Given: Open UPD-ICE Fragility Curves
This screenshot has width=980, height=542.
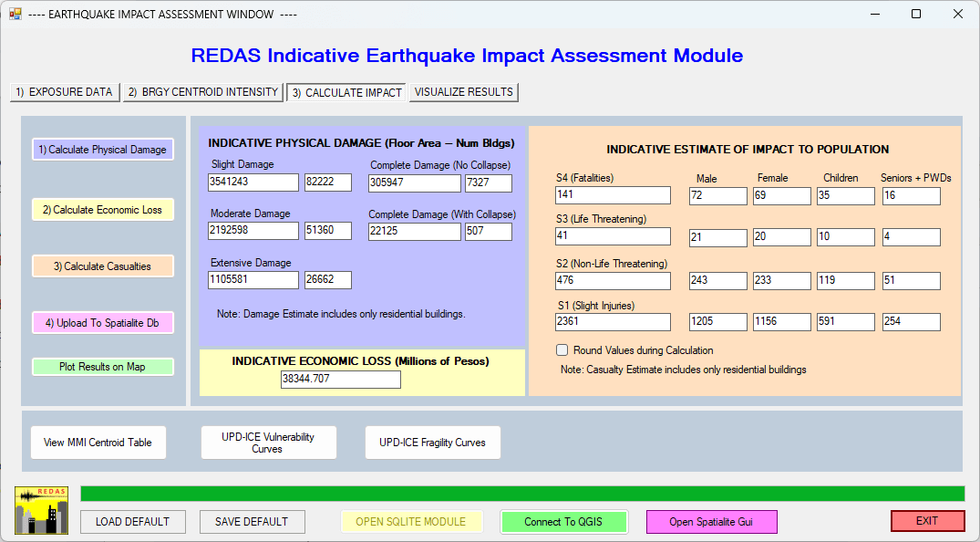Looking at the screenshot, I should coord(432,443).
